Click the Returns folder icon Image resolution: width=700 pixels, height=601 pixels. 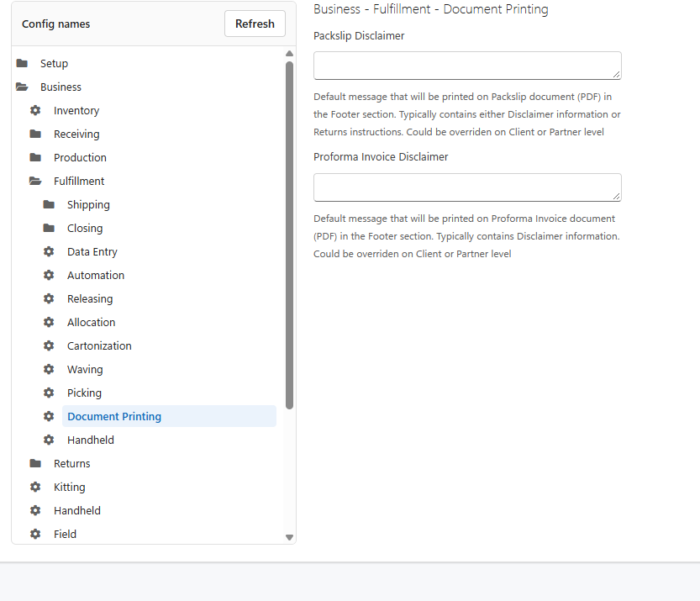(x=35, y=463)
